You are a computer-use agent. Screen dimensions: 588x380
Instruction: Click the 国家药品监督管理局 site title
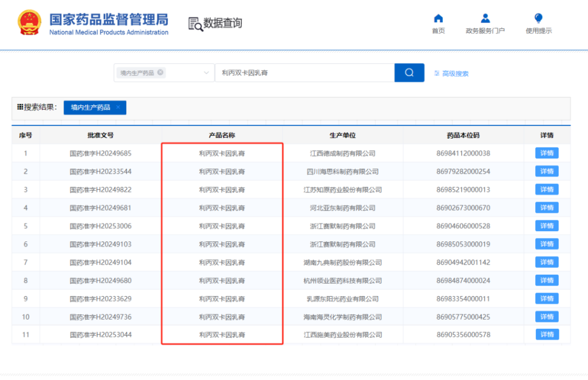109,20
